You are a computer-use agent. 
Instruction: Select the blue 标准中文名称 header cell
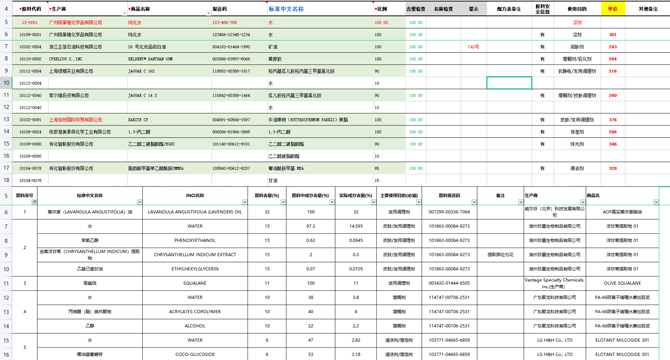[320, 9]
